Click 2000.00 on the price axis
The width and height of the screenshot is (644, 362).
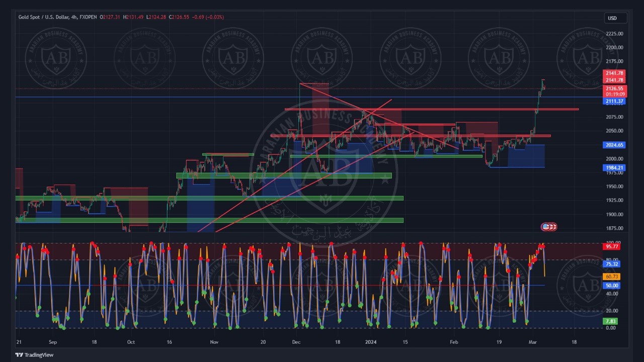[x=615, y=159]
